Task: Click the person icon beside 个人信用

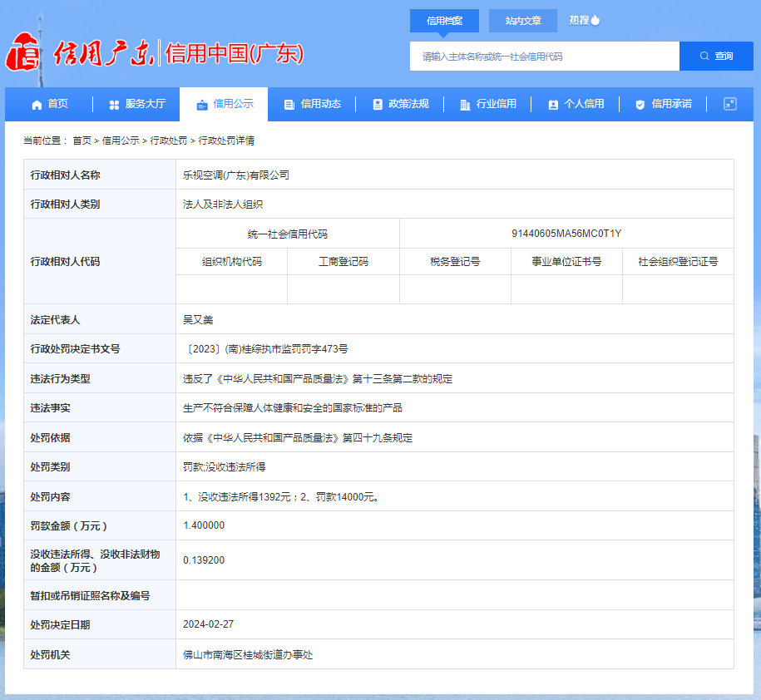Action: pyautogui.click(x=553, y=105)
